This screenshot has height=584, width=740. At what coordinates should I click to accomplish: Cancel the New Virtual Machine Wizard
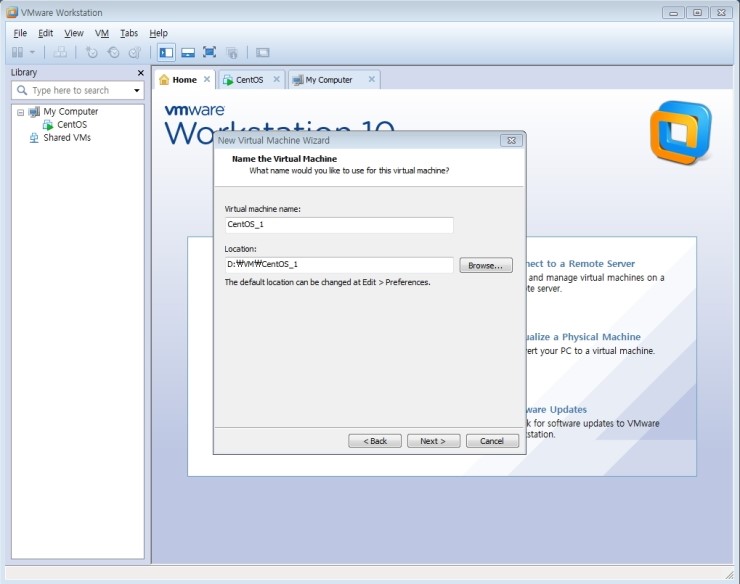point(492,441)
